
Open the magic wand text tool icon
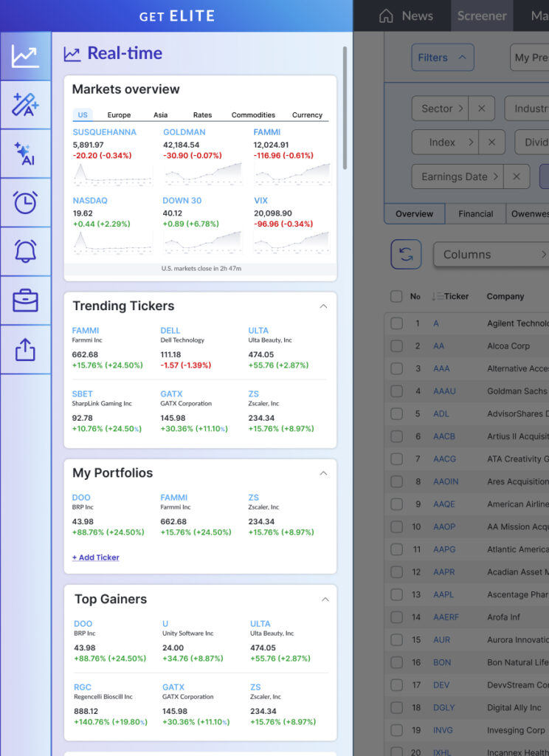point(25,105)
